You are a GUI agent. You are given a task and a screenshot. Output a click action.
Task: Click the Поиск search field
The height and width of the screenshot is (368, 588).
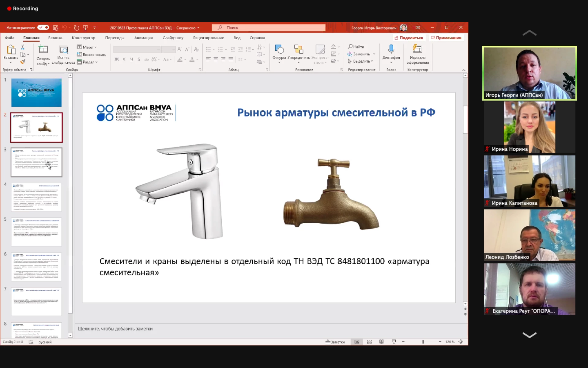pos(269,28)
